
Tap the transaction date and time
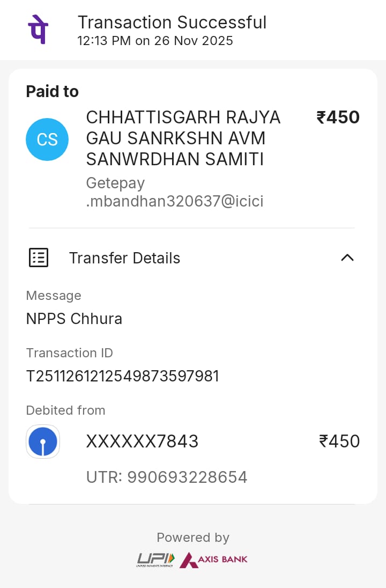click(x=155, y=41)
